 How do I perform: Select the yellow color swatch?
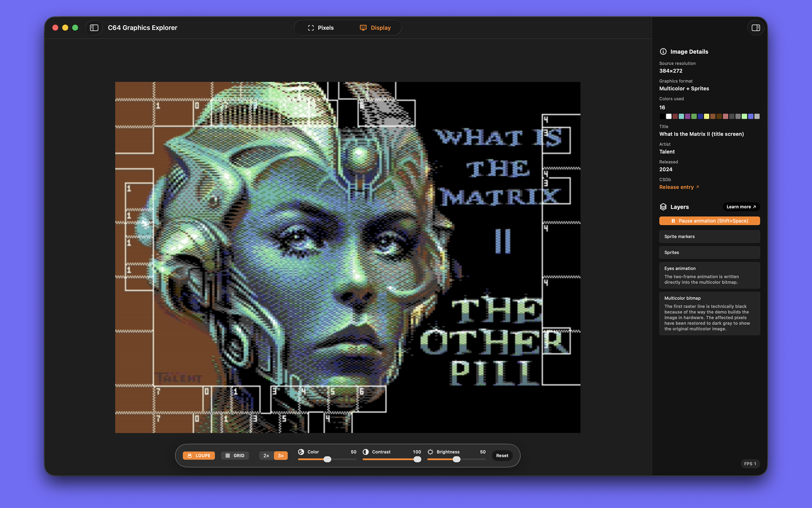tap(706, 117)
